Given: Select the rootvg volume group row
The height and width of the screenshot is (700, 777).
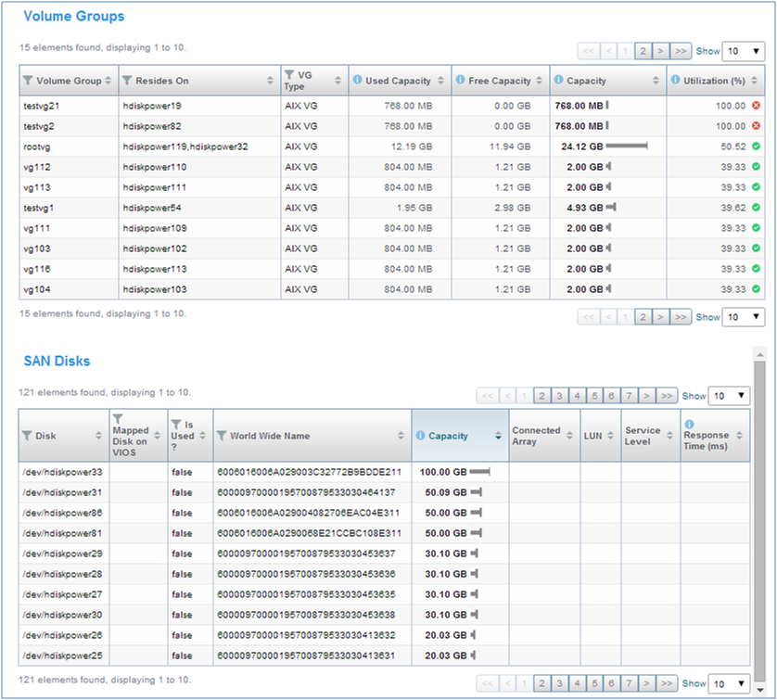Looking at the screenshot, I should pos(392,146).
